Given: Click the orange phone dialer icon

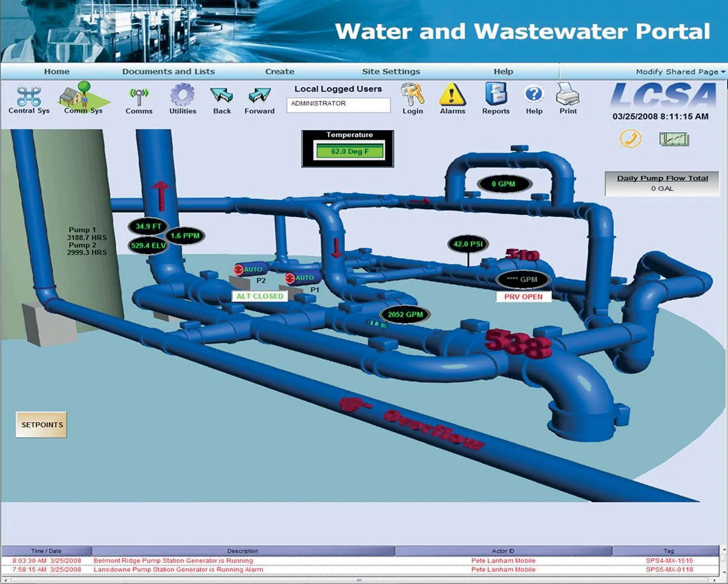Looking at the screenshot, I should click(630, 138).
